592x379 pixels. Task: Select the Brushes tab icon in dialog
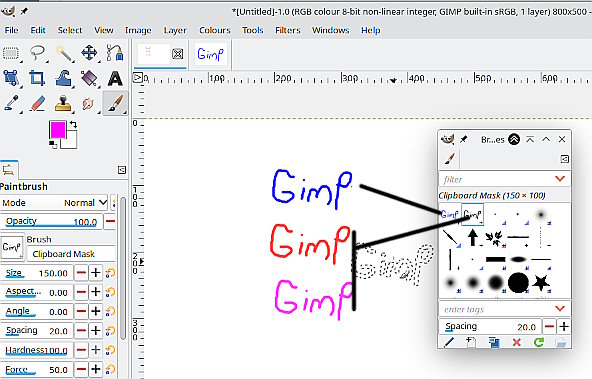coord(449,159)
